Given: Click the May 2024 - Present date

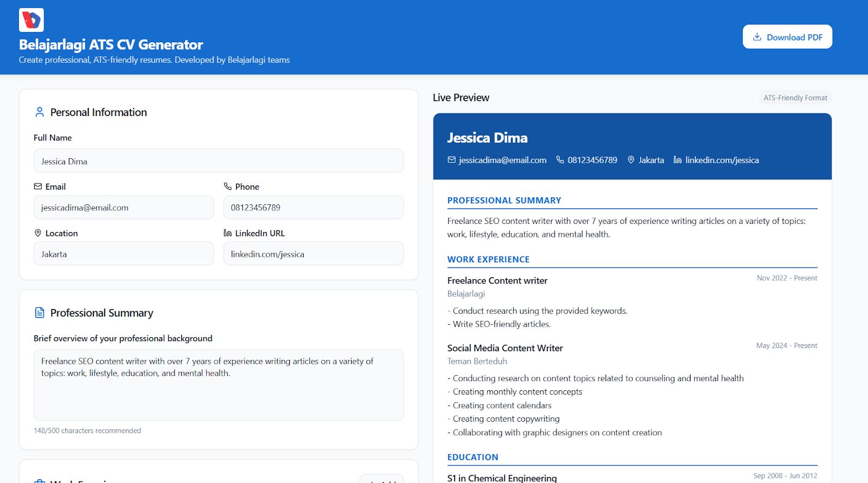Looking at the screenshot, I should coord(787,346).
